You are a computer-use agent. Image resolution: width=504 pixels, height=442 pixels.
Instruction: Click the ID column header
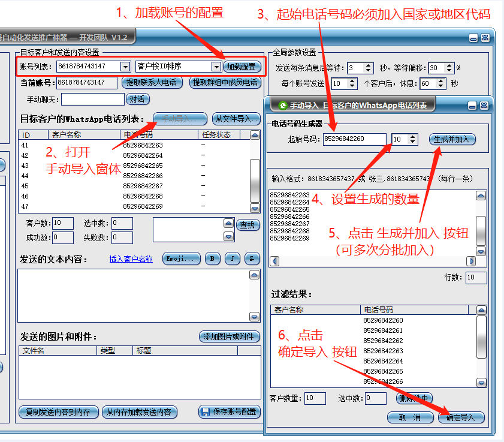coord(34,134)
